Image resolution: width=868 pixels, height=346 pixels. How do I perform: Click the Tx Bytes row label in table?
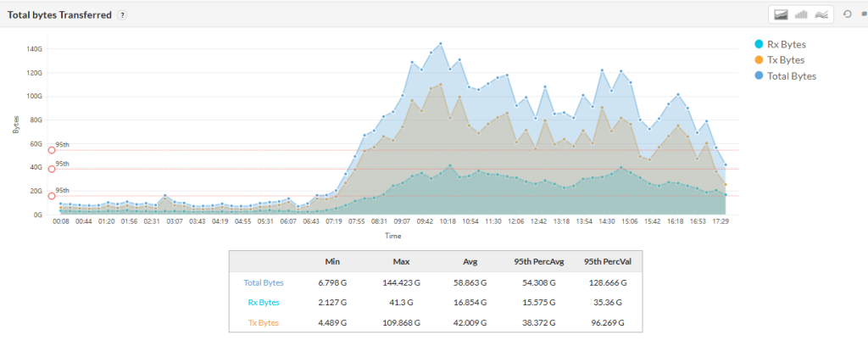[264, 321]
